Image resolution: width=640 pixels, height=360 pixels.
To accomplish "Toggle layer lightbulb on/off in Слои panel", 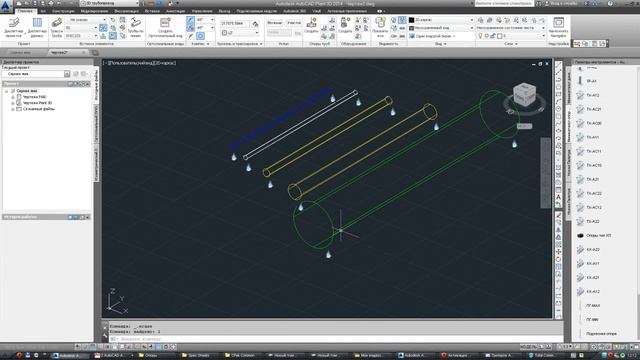I will click(x=480, y=36).
